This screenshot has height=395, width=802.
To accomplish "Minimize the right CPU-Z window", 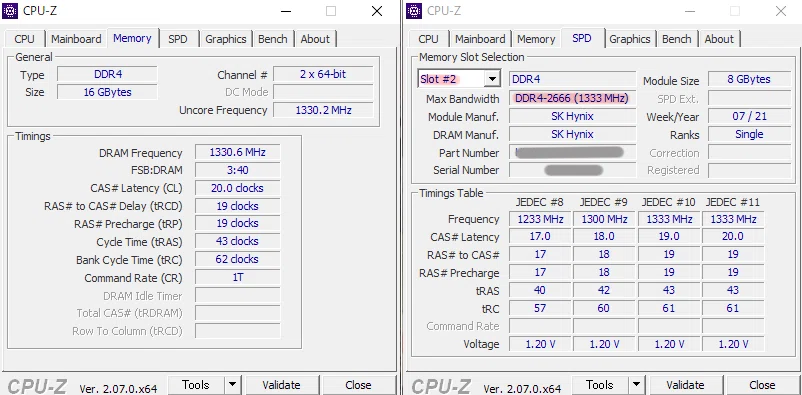I will point(689,11).
